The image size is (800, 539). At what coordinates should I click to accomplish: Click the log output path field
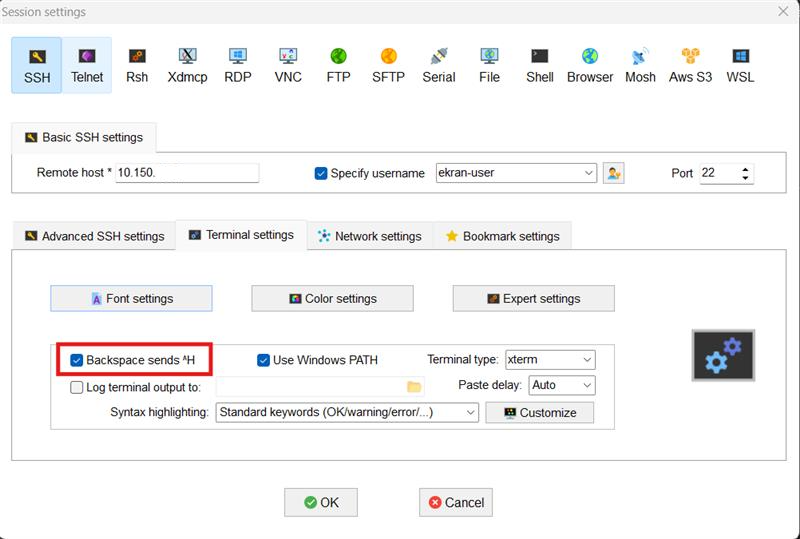point(311,387)
